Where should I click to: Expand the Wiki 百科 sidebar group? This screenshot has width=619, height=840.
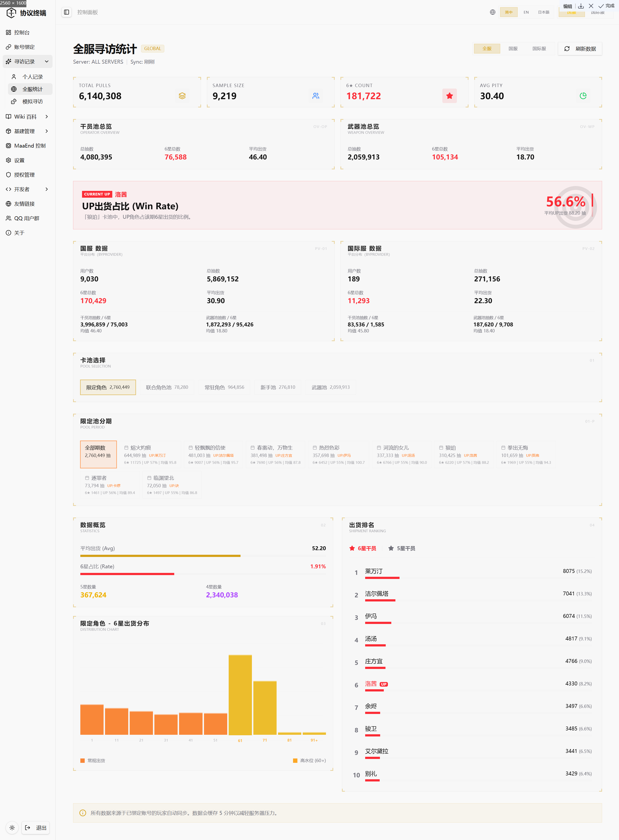point(27,117)
